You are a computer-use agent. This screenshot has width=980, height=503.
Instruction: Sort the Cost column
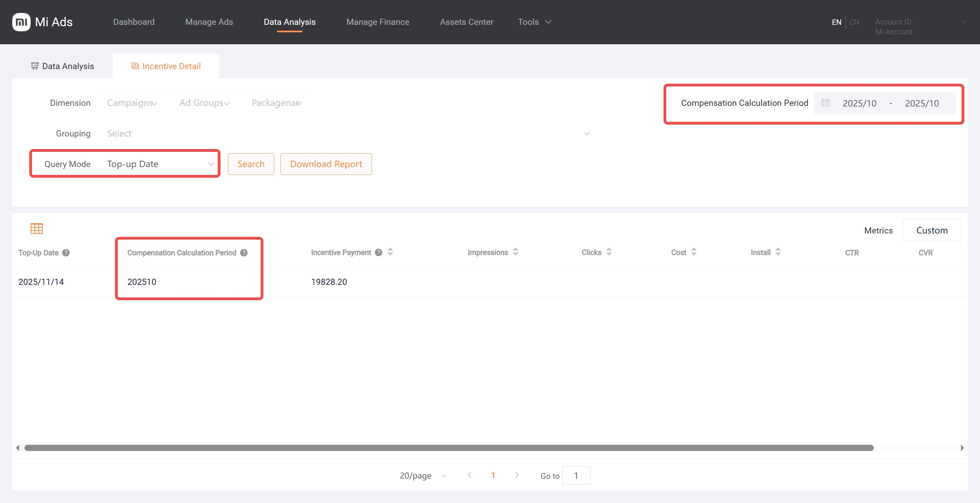pyautogui.click(x=693, y=252)
